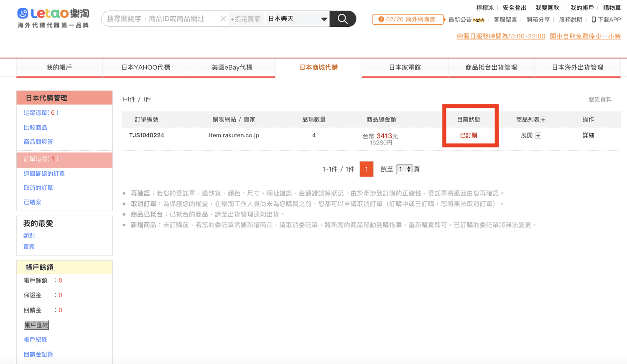Image resolution: width=627 pixels, height=364 pixels.
Task: Switch to 日本家電館 tab
Action: click(x=405, y=67)
